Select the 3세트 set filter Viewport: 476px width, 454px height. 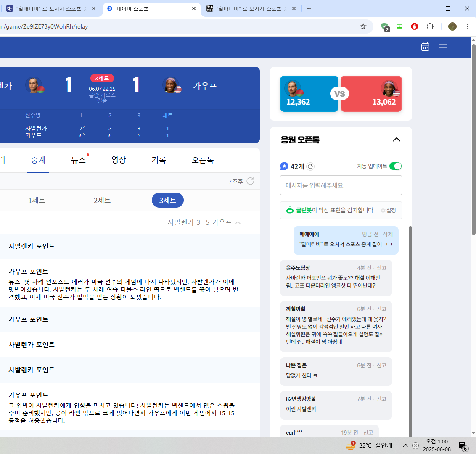coord(167,201)
